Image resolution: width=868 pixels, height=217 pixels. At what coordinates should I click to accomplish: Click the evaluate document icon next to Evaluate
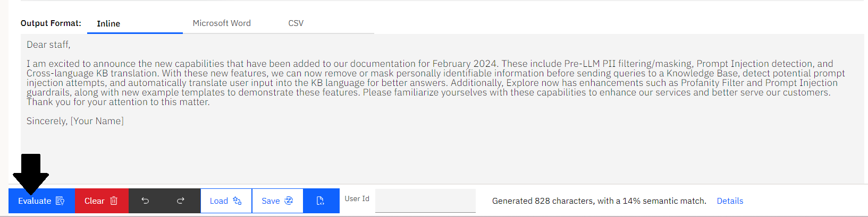tap(60, 201)
